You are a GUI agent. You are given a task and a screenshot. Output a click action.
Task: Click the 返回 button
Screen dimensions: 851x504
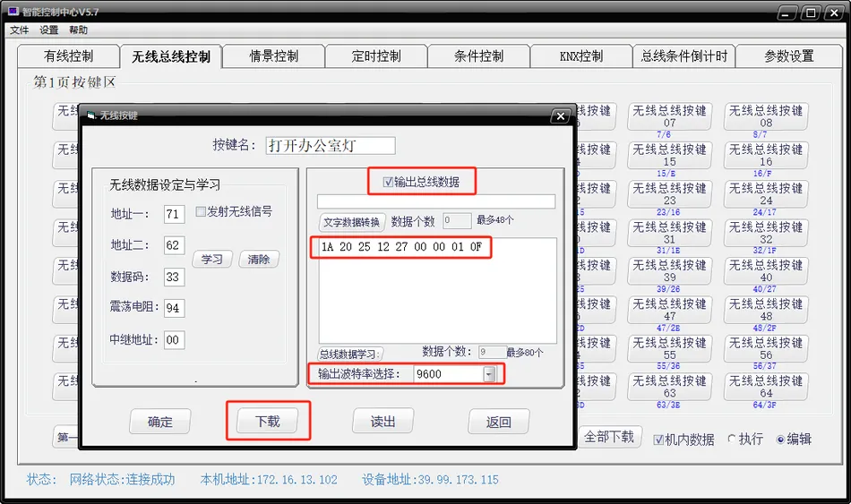[x=499, y=422]
